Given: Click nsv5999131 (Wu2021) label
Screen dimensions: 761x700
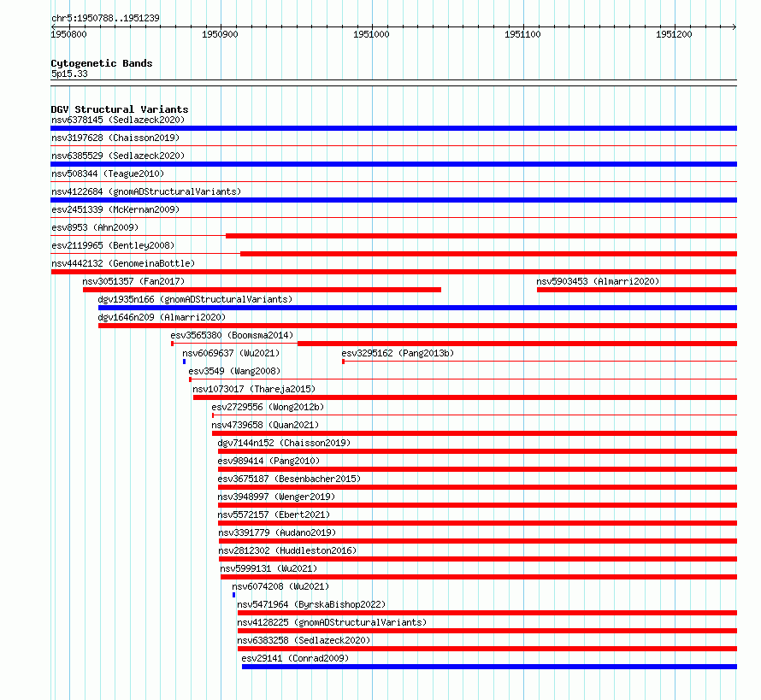Looking at the screenshot, I should pos(268,568).
